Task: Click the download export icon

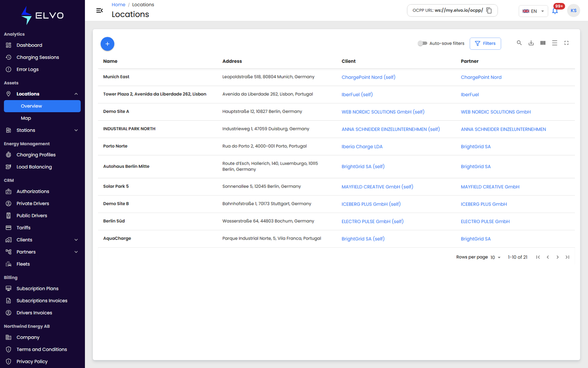Action: (x=531, y=43)
